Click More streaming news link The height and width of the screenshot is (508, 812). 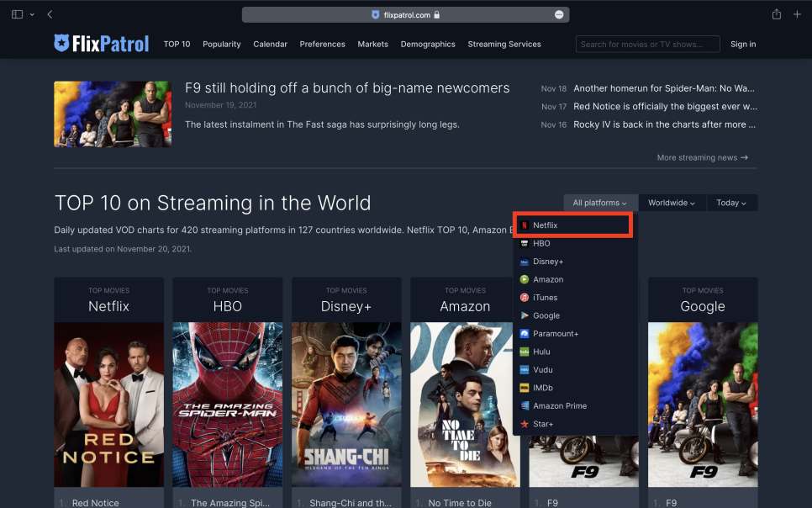tap(702, 157)
